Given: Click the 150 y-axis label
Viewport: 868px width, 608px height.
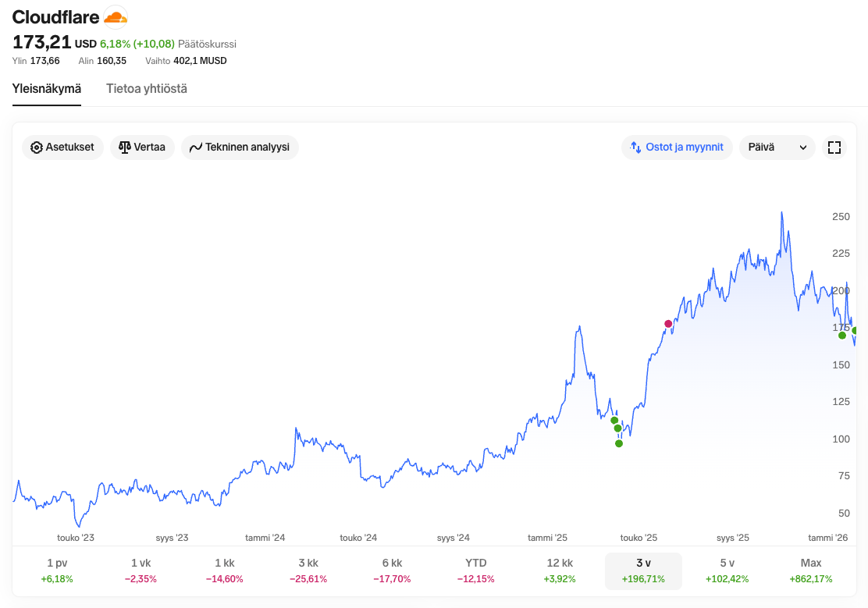Looking at the screenshot, I should pos(841,365).
